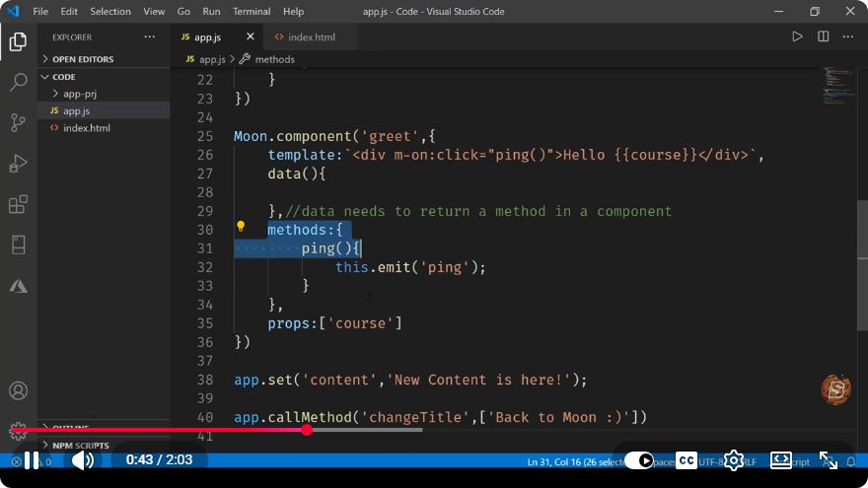Expand the app-prj folder

[x=80, y=94]
